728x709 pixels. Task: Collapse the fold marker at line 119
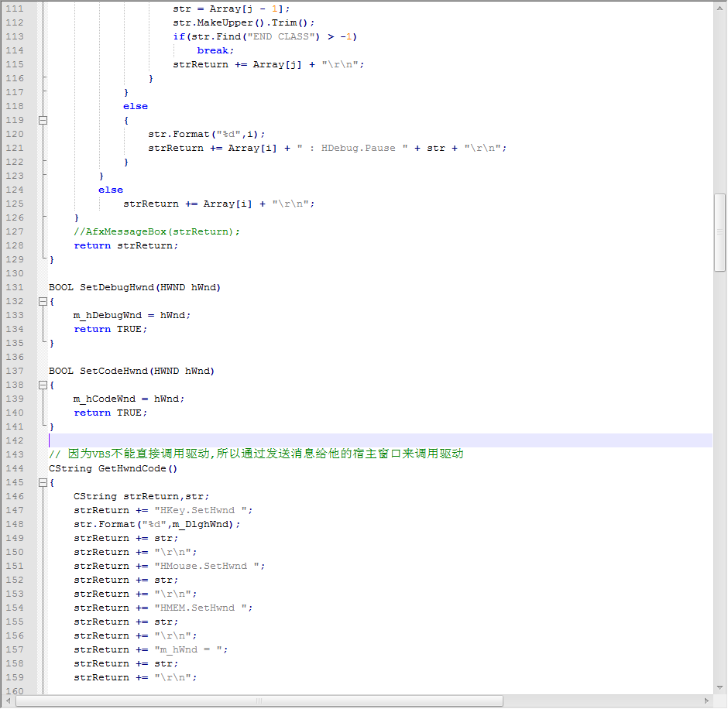pyautogui.click(x=43, y=120)
